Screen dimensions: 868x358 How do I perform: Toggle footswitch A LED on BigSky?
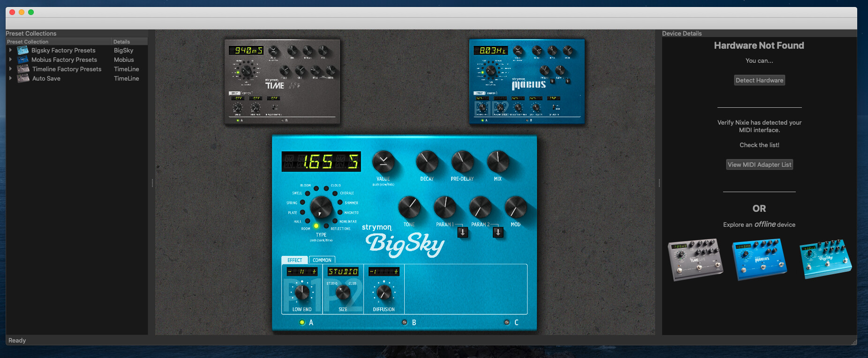(302, 322)
